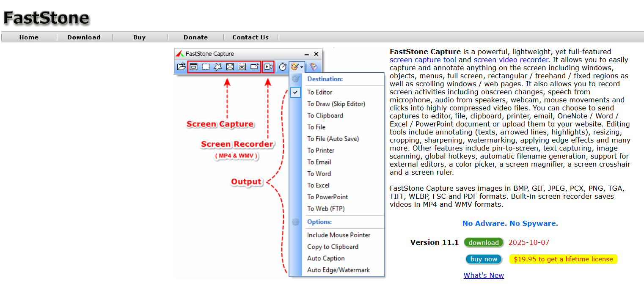Click the FastStone site logo
Image resolution: width=644 pixels, height=288 pixels.
tap(46, 18)
